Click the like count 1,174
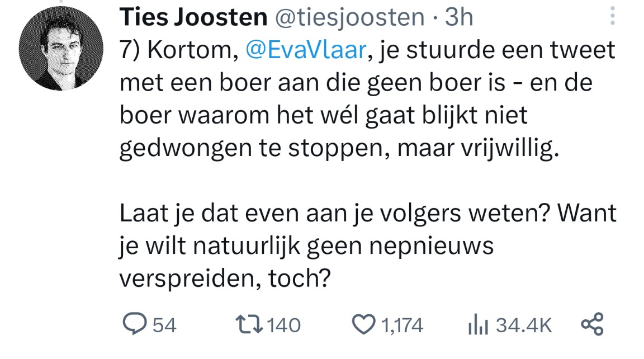Viewport: 644px width, 359px height. (402, 325)
